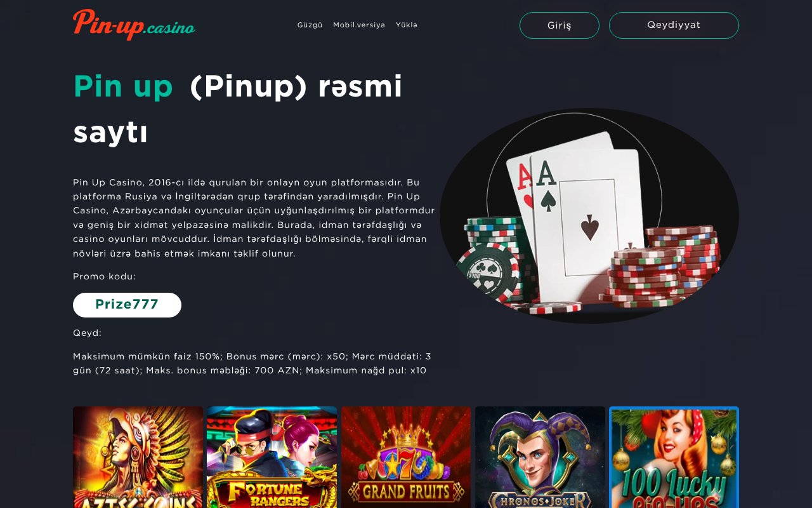The width and height of the screenshot is (812, 508).
Task: Copy the Prize777 promo code button
Action: tap(127, 305)
